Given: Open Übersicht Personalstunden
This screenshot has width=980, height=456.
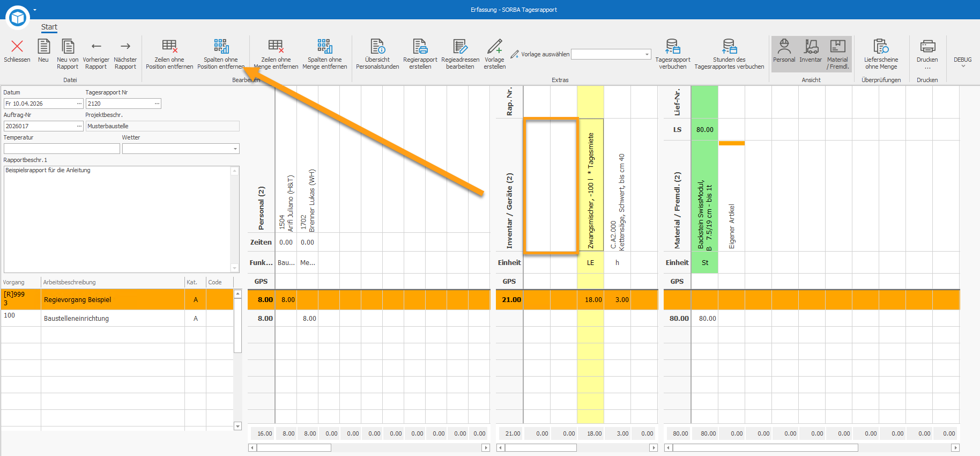Looking at the screenshot, I should click(377, 53).
